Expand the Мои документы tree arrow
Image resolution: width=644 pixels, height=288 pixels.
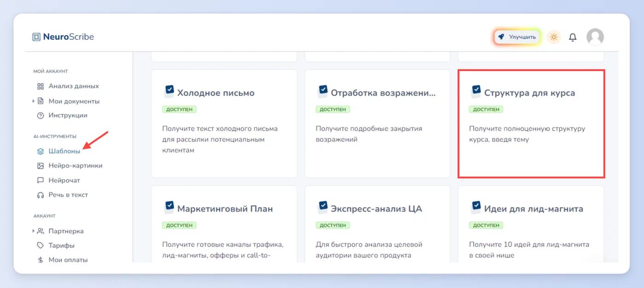pos(33,101)
